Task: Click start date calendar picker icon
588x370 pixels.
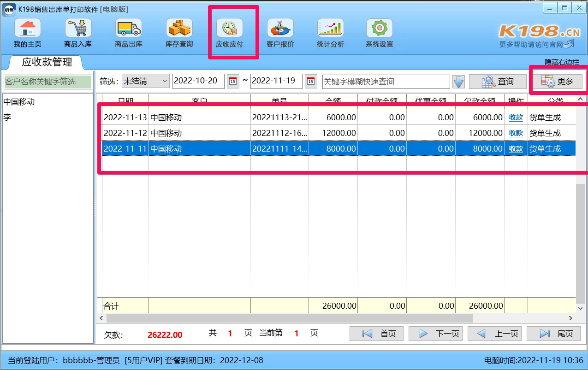Action: [x=233, y=82]
